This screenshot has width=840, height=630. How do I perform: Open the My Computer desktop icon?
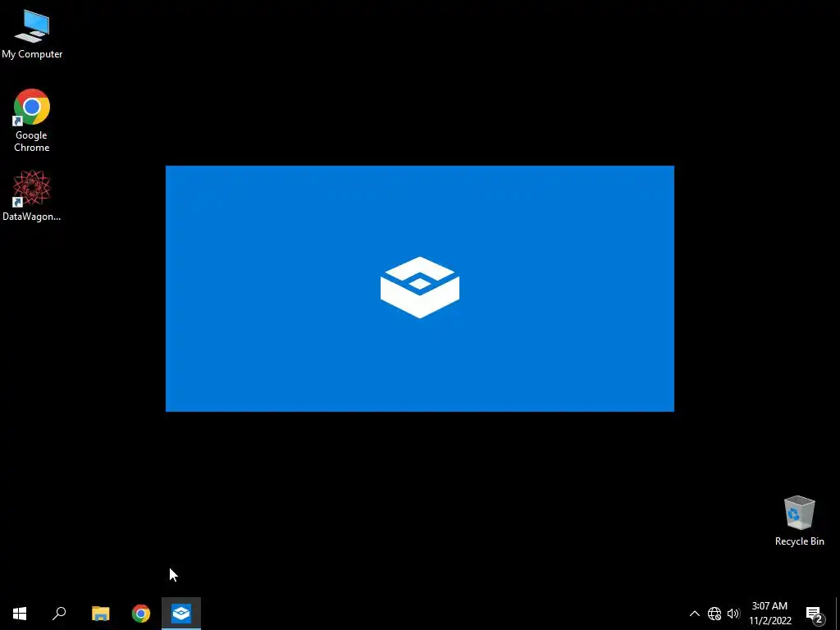click(x=32, y=34)
